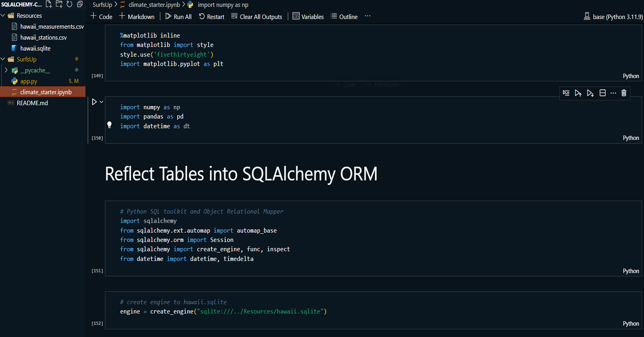Expand the __pycache__ folder
The image size is (644, 337).
coord(6,70)
